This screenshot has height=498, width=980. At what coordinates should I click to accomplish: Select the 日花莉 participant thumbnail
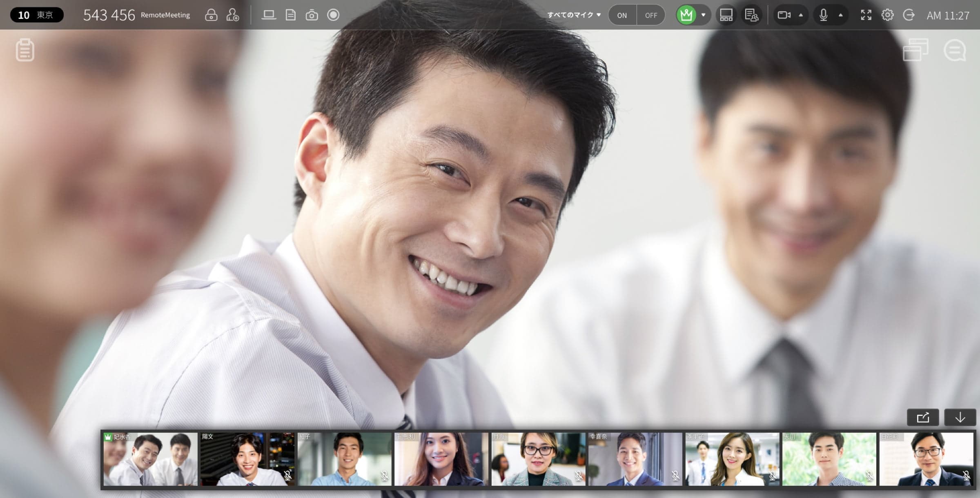(926, 459)
